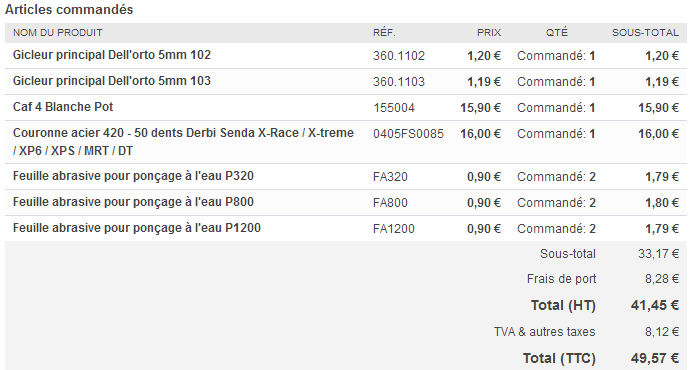Click reference 0405FS0085
The height and width of the screenshot is (370, 700).
(x=408, y=133)
